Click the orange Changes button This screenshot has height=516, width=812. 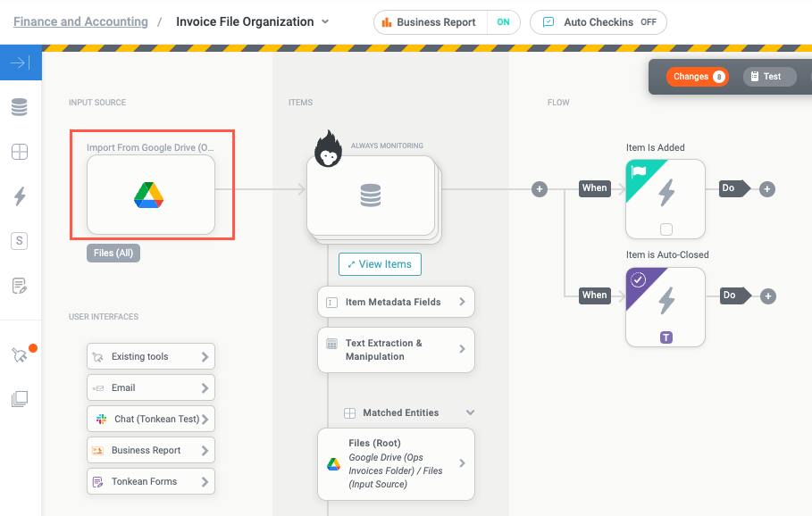click(697, 77)
